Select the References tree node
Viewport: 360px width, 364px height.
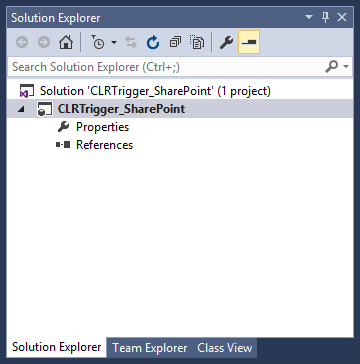coord(104,145)
